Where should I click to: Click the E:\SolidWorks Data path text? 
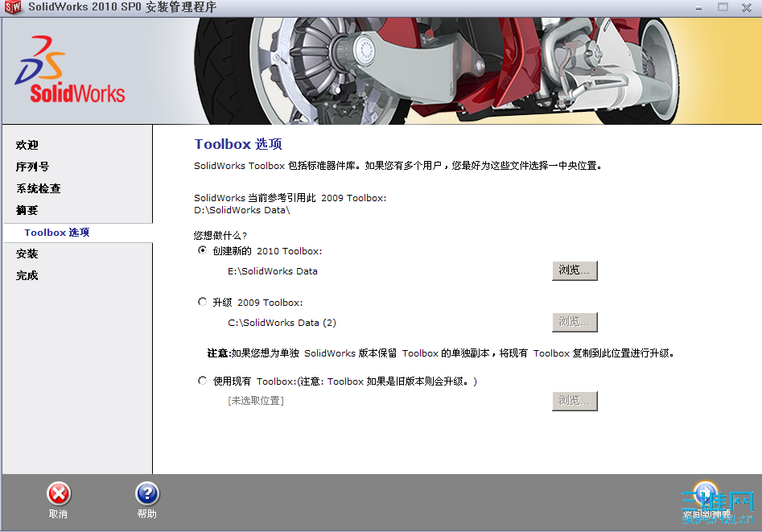pos(273,271)
